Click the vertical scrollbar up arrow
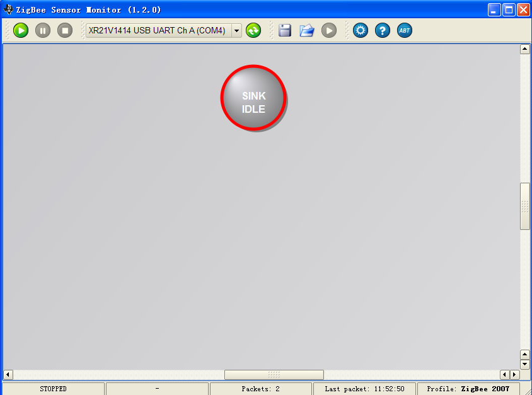 coord(524,49)
